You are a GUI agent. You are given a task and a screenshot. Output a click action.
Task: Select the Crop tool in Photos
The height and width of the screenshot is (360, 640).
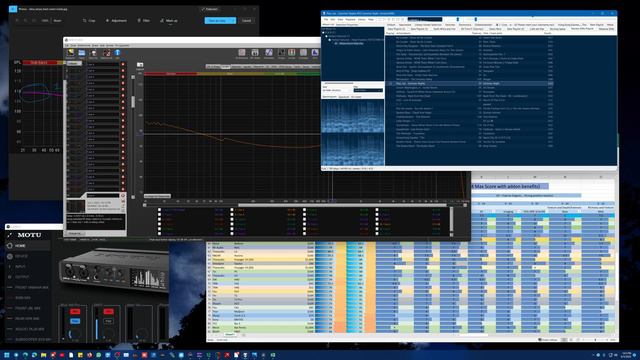(89, 20)
